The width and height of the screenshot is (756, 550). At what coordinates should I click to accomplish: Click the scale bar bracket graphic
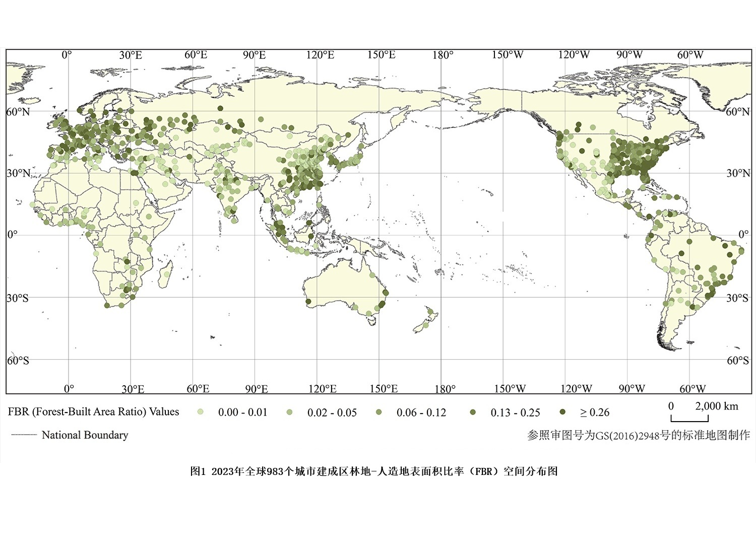(x=689, y=418)
